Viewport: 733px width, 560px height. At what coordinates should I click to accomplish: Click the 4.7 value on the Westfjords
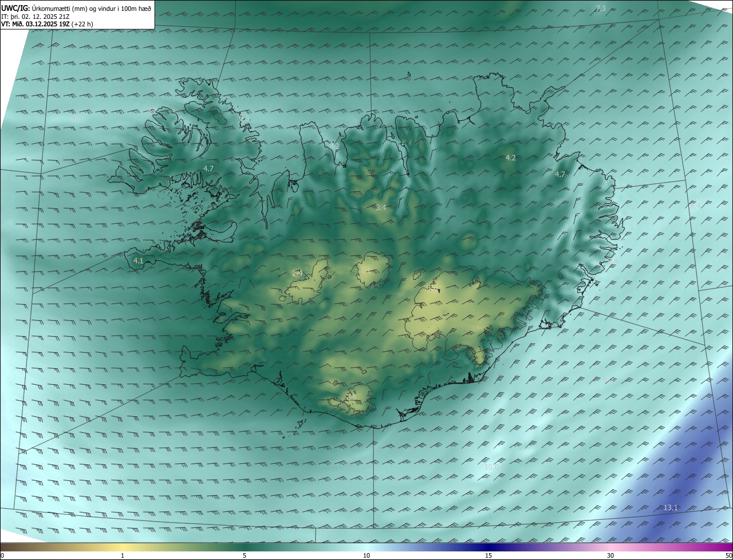[208, 168]
